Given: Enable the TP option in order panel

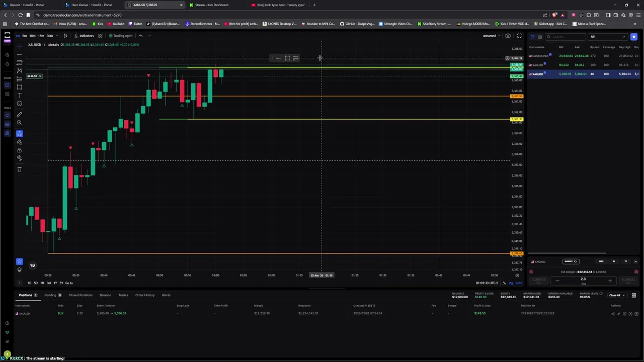Looking at the screenshot, I should 626,261.
